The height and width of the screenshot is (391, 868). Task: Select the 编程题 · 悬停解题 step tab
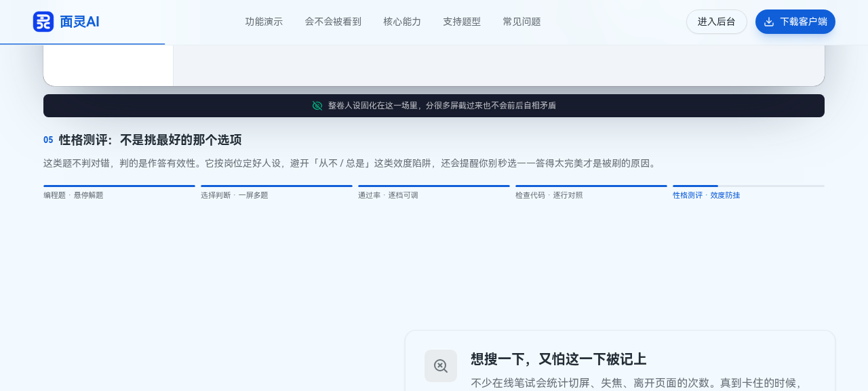[x=119, y=192]
